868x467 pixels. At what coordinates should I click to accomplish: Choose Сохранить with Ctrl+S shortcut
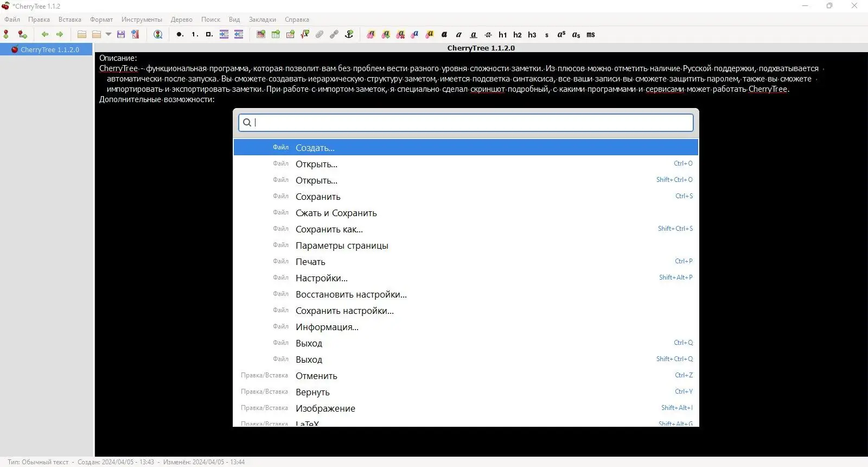[x=466, y=196]
